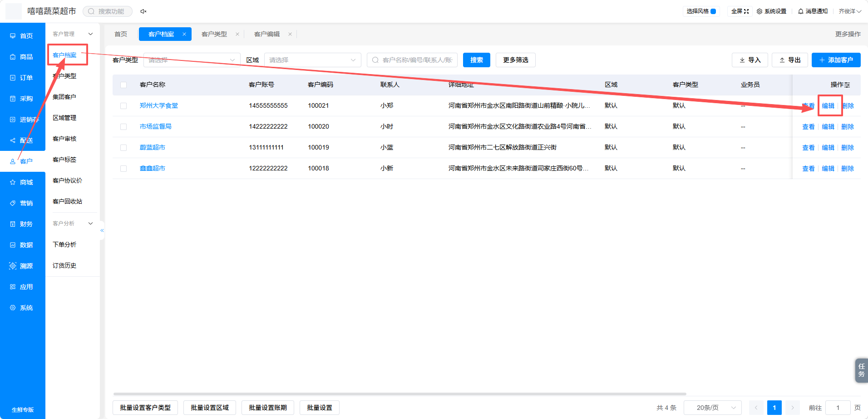Click the sound mute icon in header
This screenshot has width=868, height=419.
[x=143, y=11]
